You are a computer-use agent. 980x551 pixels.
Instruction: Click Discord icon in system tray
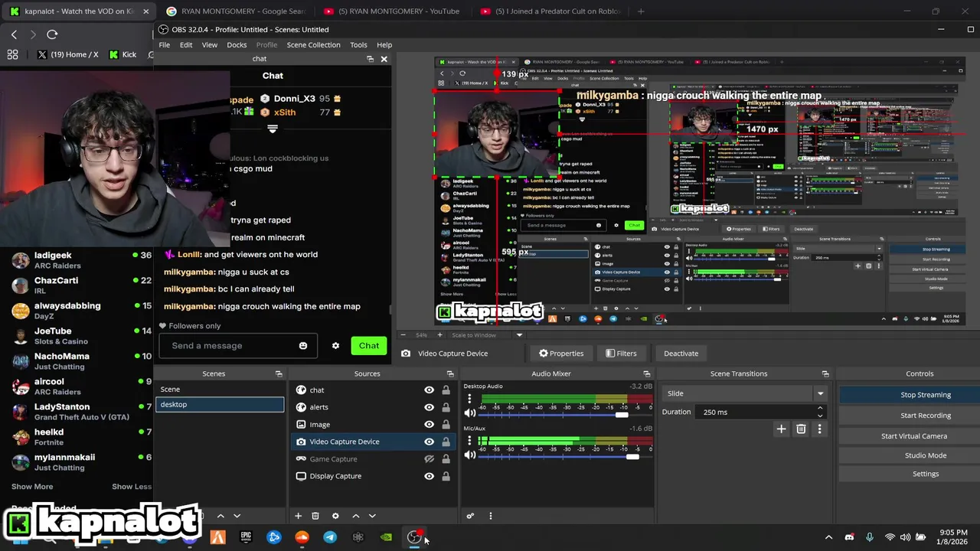[849, 537]
